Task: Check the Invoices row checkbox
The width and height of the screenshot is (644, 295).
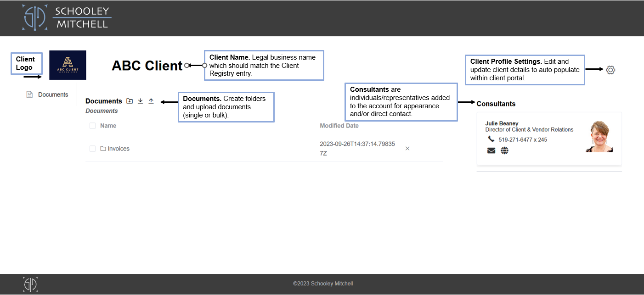Action: 93,149
